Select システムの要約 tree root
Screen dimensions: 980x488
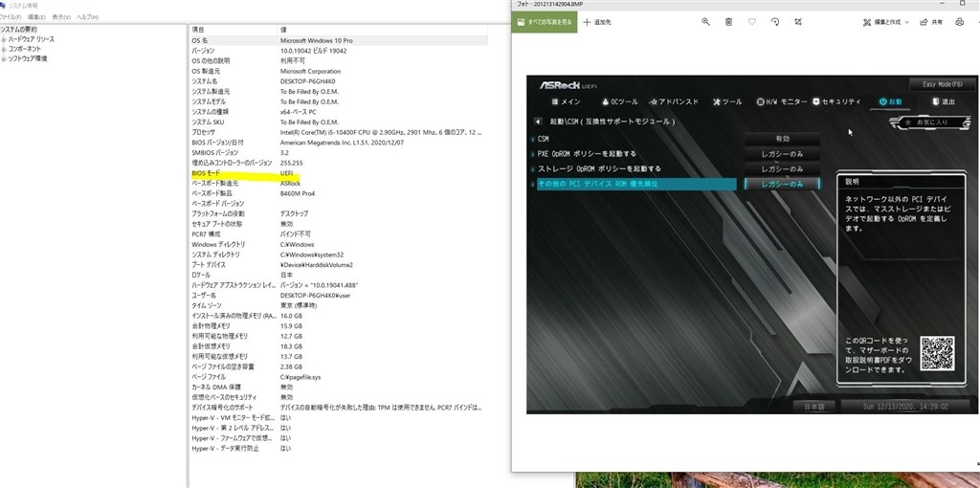(19, 30)
